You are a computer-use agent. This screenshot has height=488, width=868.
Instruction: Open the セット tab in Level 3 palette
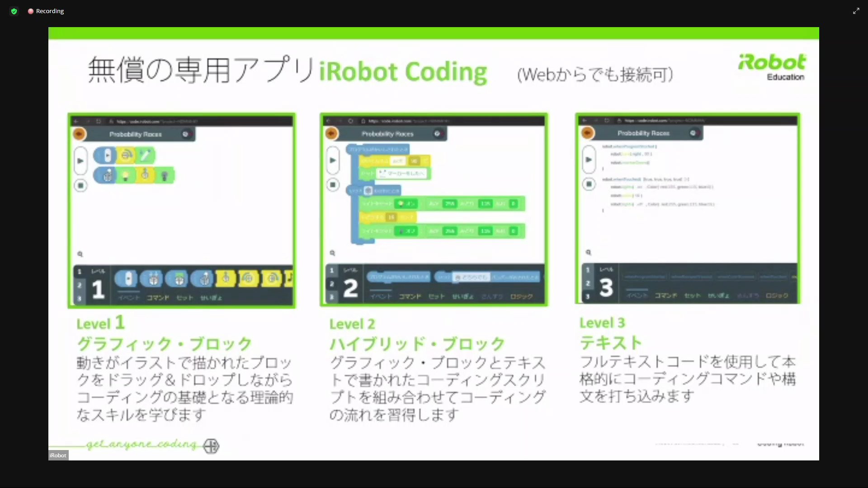692,296
